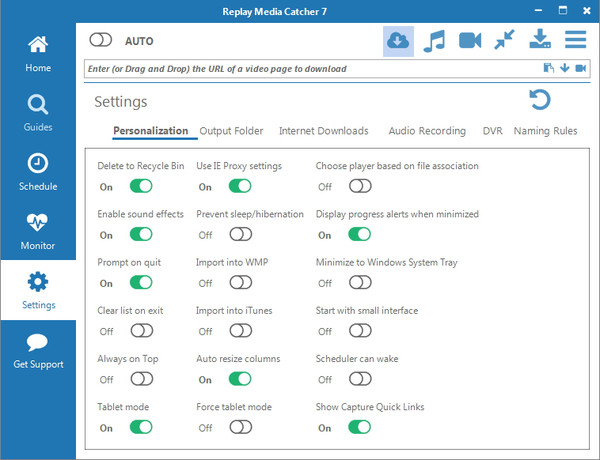Switch to the Output Folder tab

coord(231,131)
